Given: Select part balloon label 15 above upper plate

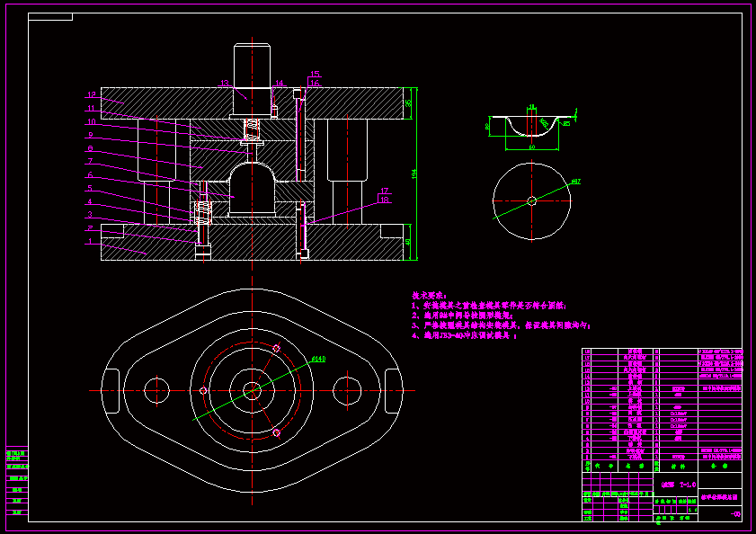Looking at the screenshot, I should [x=315, y=74].
